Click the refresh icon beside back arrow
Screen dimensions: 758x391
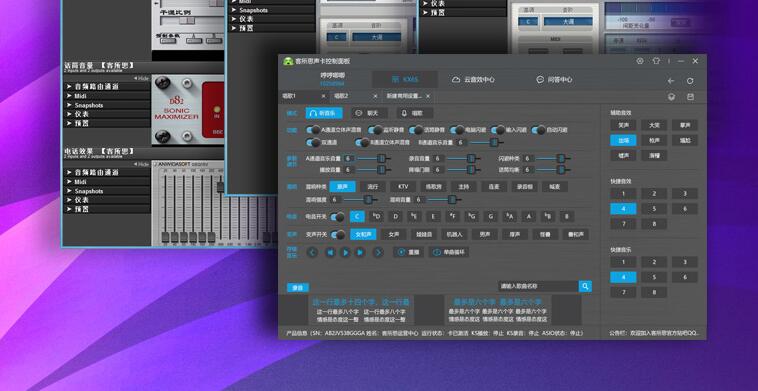[690, 81]
